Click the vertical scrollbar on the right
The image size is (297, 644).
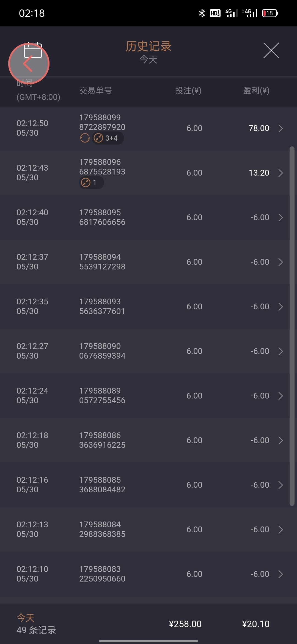coord(292,326)
